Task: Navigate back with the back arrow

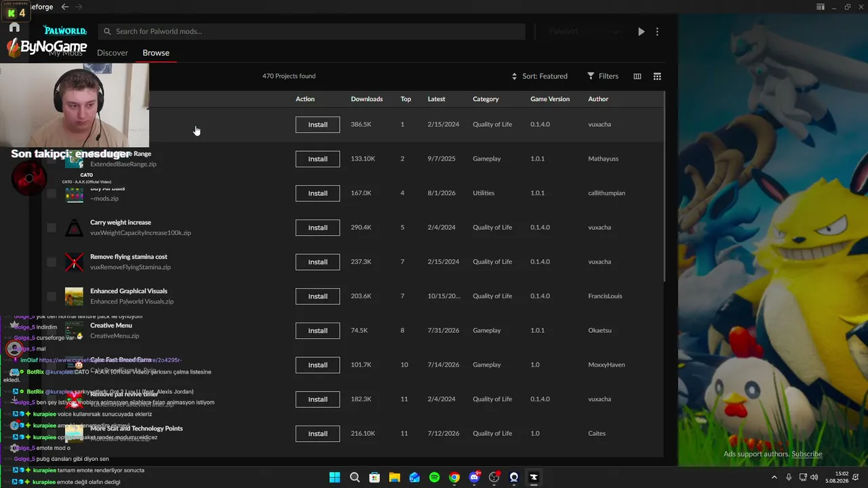Action: 65,7
